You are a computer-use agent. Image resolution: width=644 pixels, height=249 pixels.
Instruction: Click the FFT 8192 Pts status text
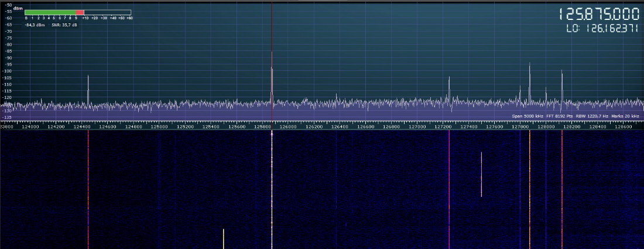[x=558, y=117]
